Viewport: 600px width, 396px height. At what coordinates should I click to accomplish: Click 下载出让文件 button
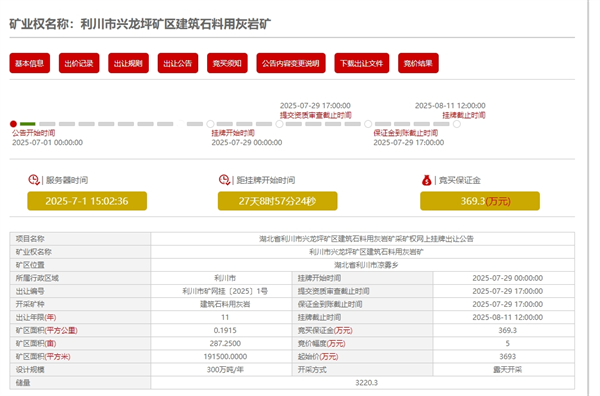coord(362,63)
